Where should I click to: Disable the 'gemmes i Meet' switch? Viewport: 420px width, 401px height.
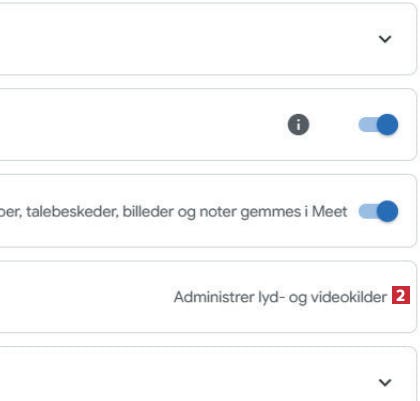(x=378, y=211)
